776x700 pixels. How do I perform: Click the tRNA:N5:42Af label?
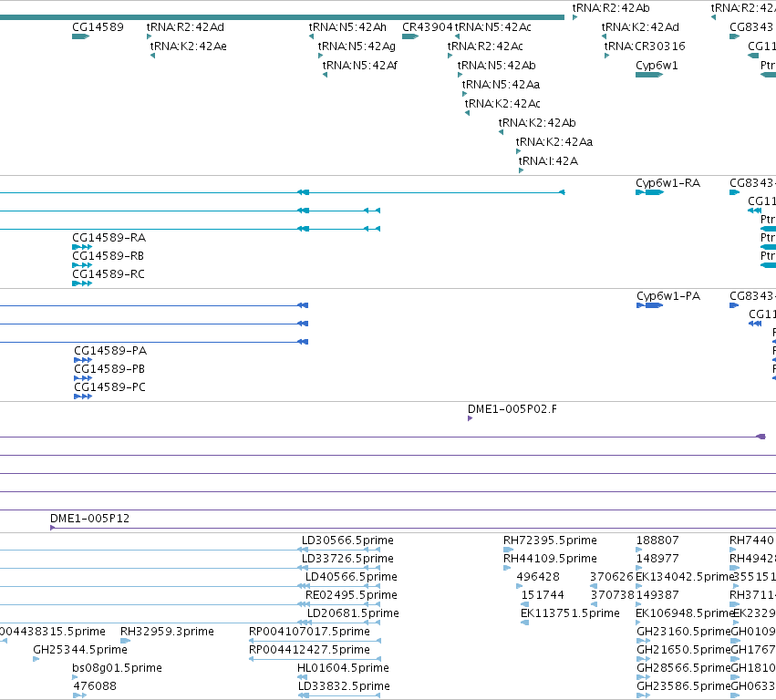(x=360, y=66)
